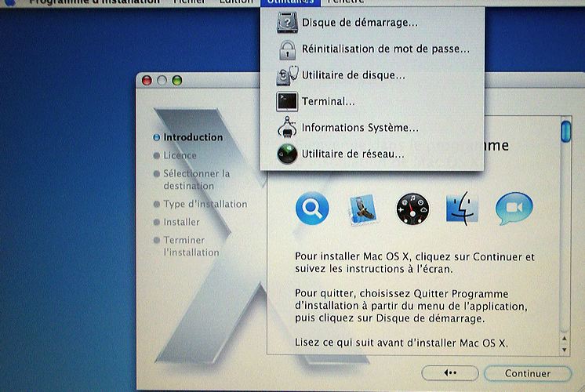Launch Utilitaire de disque… from menu
585x392 pixels.
(372, 75)
